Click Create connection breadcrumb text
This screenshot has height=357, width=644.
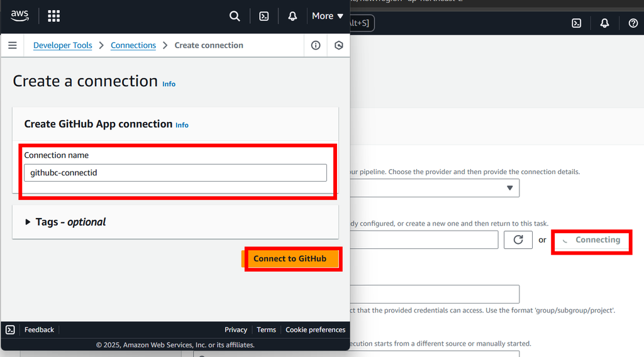(209, 45)
